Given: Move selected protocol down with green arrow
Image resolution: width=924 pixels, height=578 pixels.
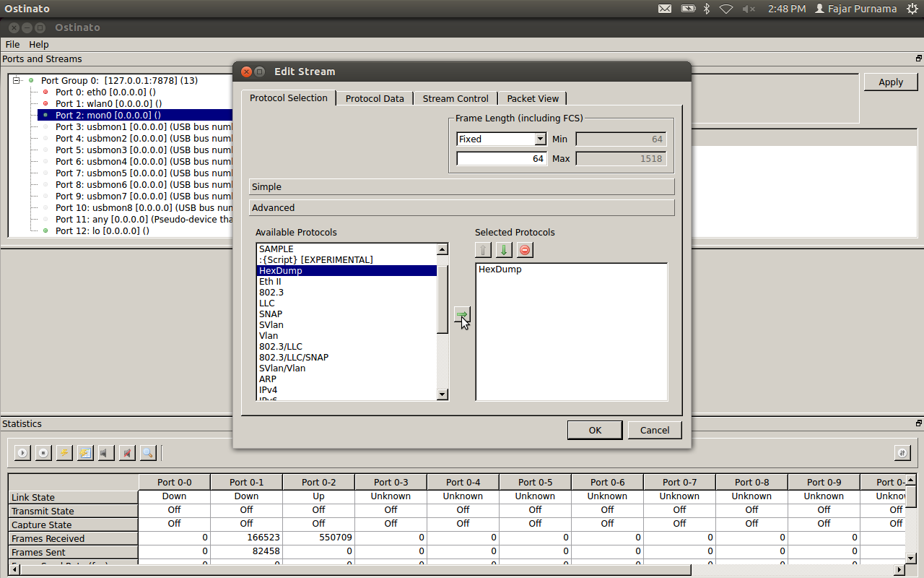Looking at the screenshot, I should pyautogui.click(x=504, y=250).
